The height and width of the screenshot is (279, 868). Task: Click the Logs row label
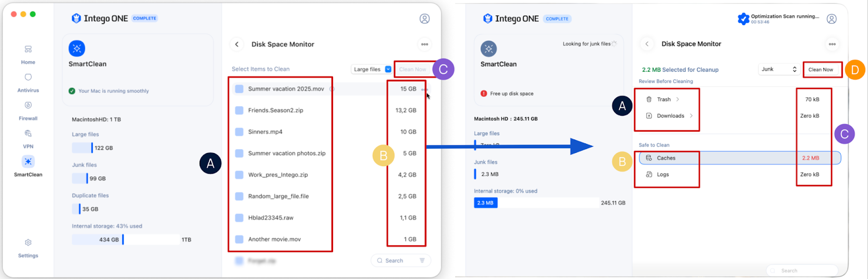point(663,174)
